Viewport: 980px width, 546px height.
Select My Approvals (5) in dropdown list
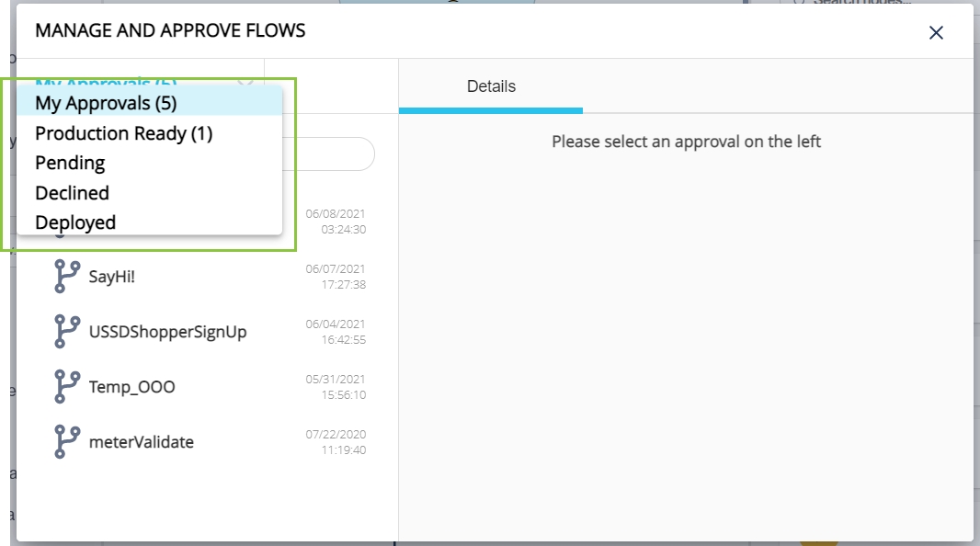click(106, 102)
